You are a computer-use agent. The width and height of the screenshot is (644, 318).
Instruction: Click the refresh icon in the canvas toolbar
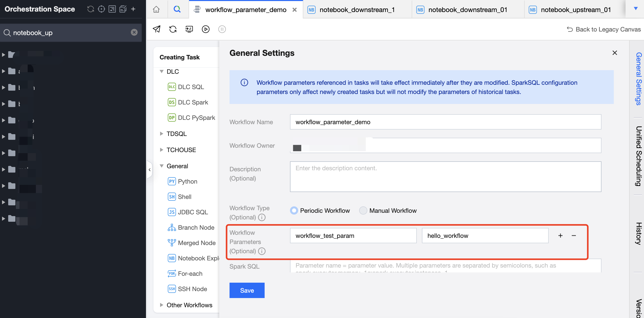173,29
